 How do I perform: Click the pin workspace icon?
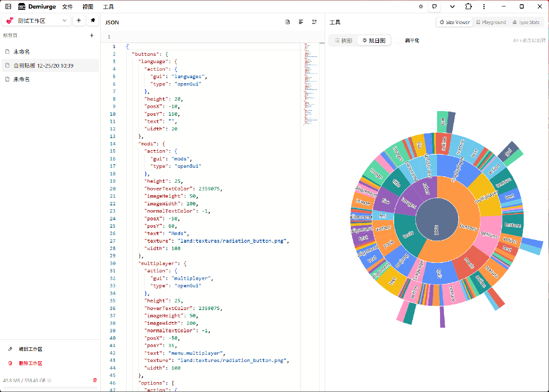point(93,21)
